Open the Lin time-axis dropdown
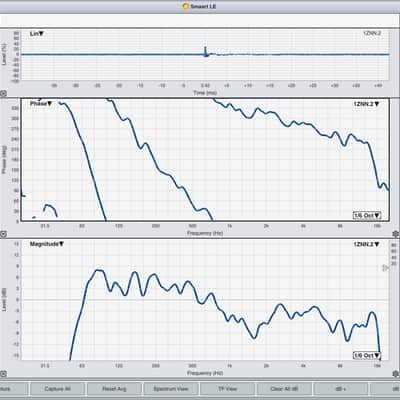 pos(37,34)
